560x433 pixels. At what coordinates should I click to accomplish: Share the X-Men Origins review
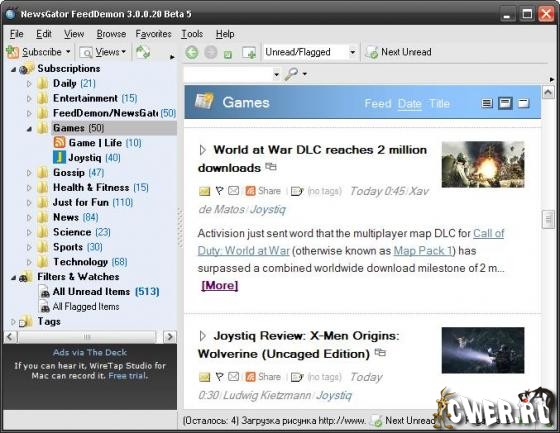point(263,377)
